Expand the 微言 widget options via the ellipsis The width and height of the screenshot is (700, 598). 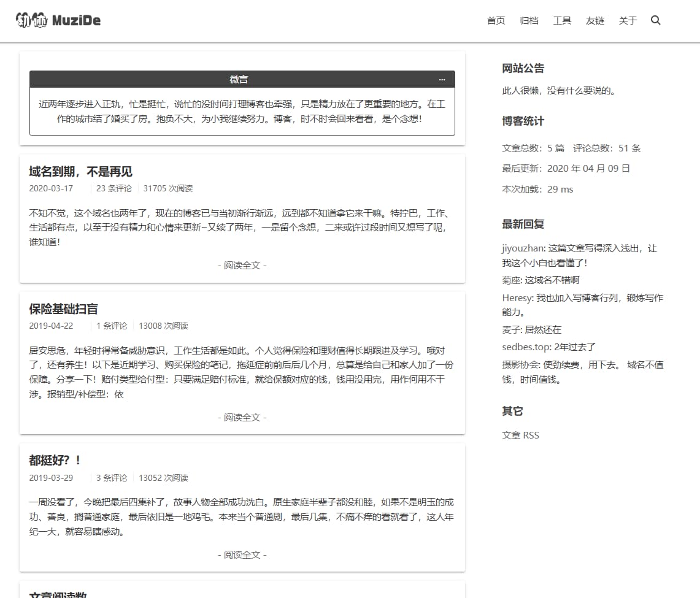point(442,79)
